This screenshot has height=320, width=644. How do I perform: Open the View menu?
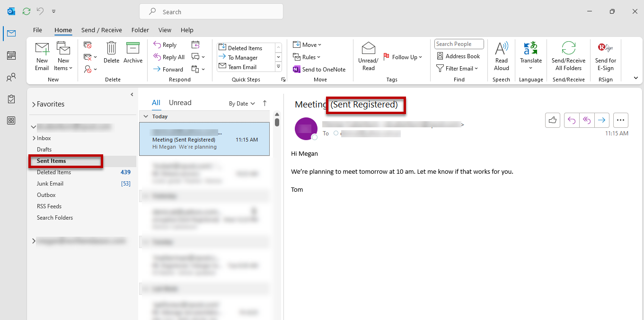(x=165, y=30)
